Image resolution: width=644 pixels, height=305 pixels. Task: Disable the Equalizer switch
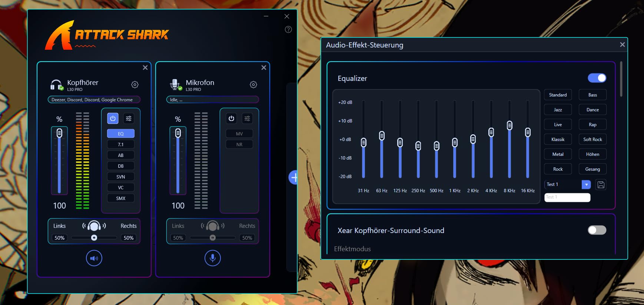pyautogui.click(x=597, y=78)
